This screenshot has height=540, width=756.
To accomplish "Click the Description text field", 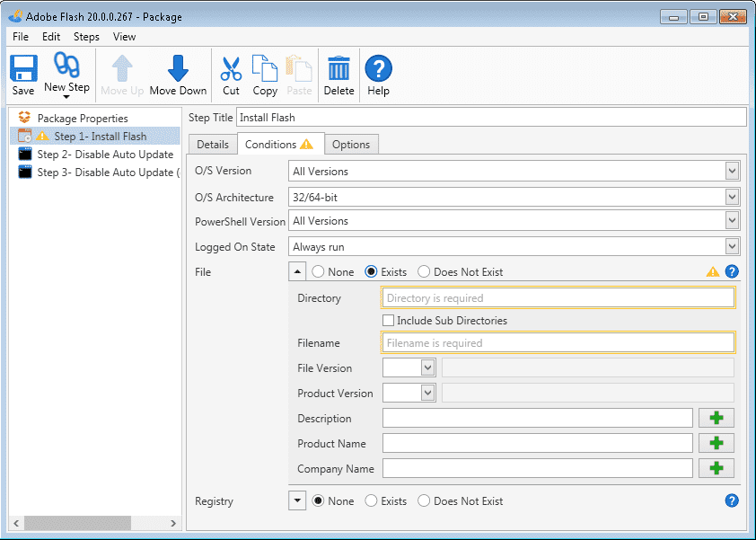I will pos(538,418).
